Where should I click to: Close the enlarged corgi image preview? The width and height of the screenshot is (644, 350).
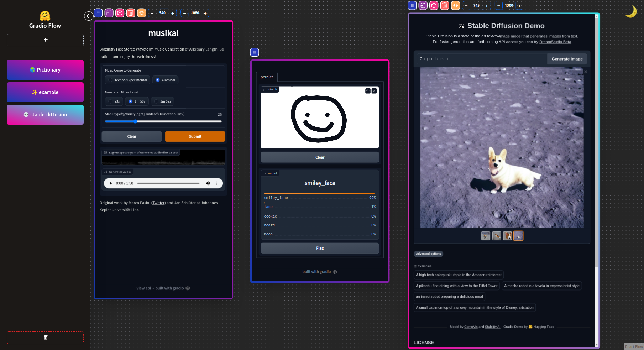[x=585, y=72]
